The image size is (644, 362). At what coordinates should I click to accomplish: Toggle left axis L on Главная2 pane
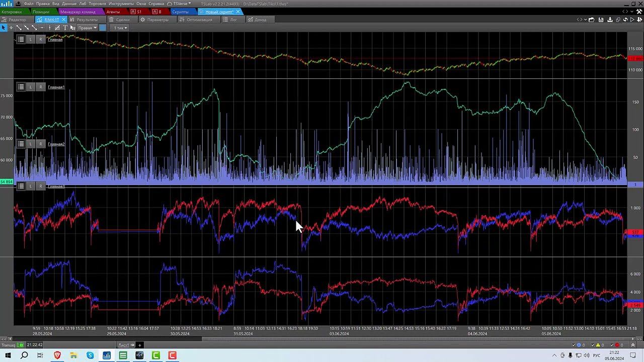(31, 144)
